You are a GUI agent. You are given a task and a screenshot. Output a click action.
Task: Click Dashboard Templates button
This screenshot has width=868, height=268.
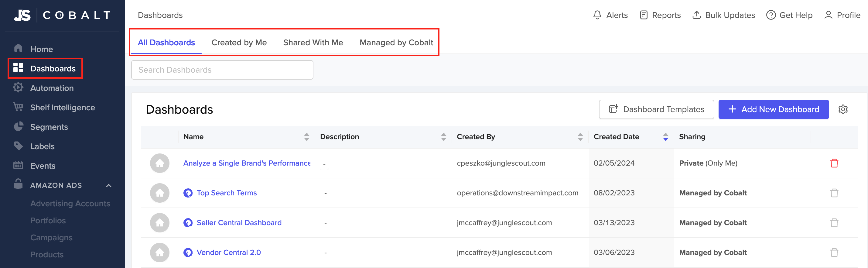tap(656, 109)
